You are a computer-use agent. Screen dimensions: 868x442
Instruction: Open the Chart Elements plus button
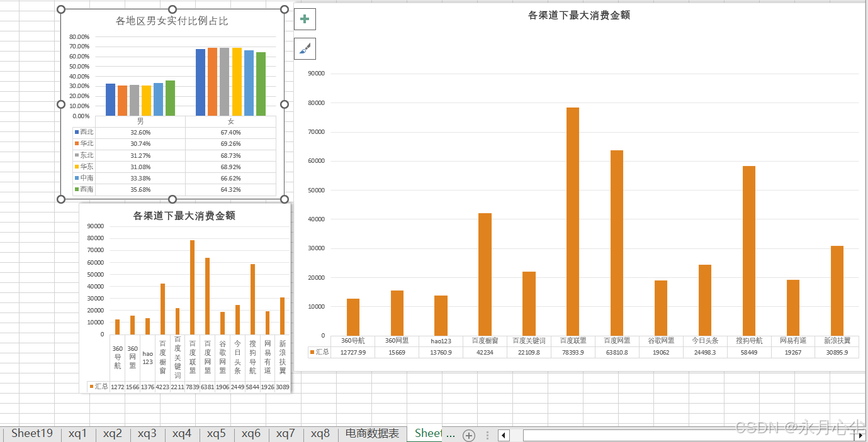305,19
